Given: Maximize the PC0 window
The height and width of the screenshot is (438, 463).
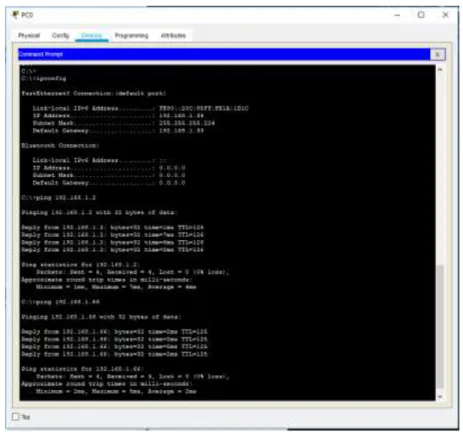Looking at the screenshot, I should point(421,15).
